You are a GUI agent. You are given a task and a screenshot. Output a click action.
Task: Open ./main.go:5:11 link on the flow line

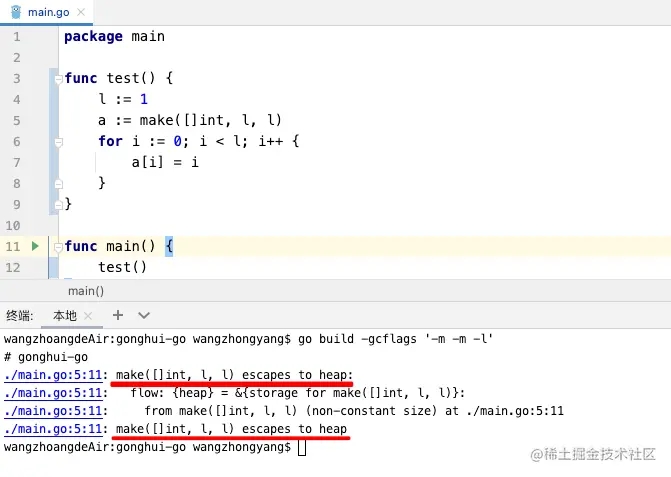[x=53, y=393]
